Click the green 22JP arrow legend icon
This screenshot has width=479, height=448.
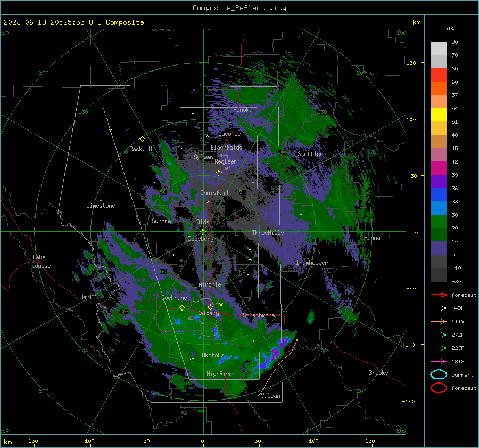click(439, 348)
